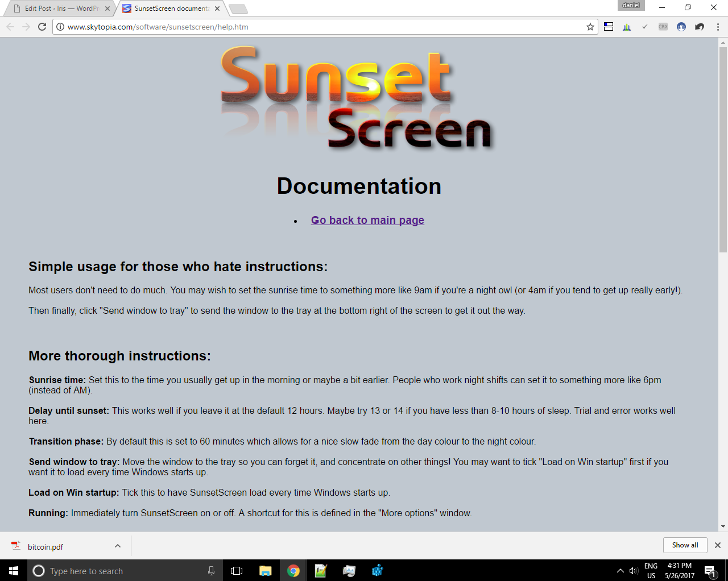Close the downloads bar
The width and height of the screenshot is (728, 581).
coord(718,545)
